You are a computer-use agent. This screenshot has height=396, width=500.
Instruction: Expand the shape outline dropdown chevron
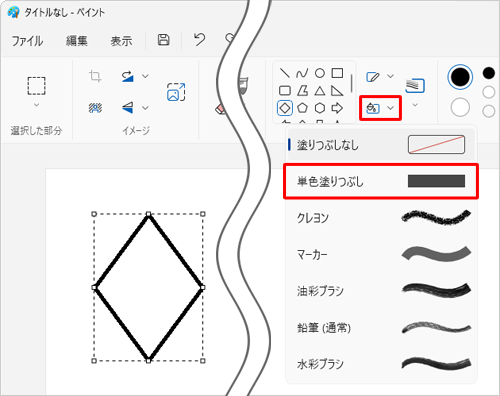(390, 76)
